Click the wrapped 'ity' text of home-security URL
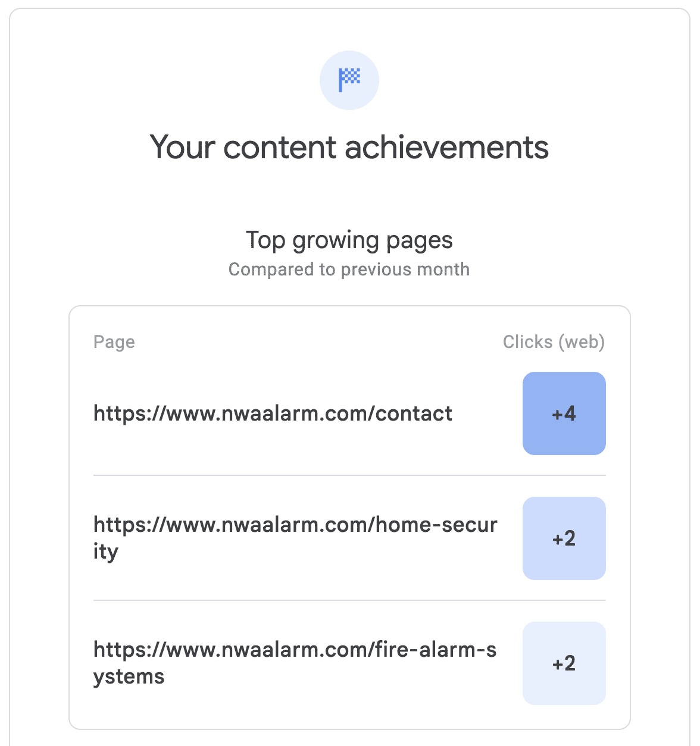 [x=106, y=552]
